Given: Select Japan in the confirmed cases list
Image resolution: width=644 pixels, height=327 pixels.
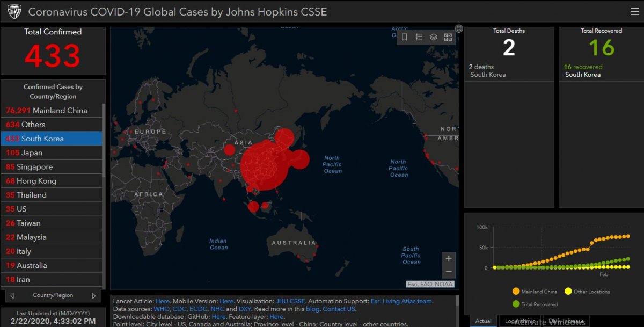Looking at the screenshot, I should tap(52, 153).
